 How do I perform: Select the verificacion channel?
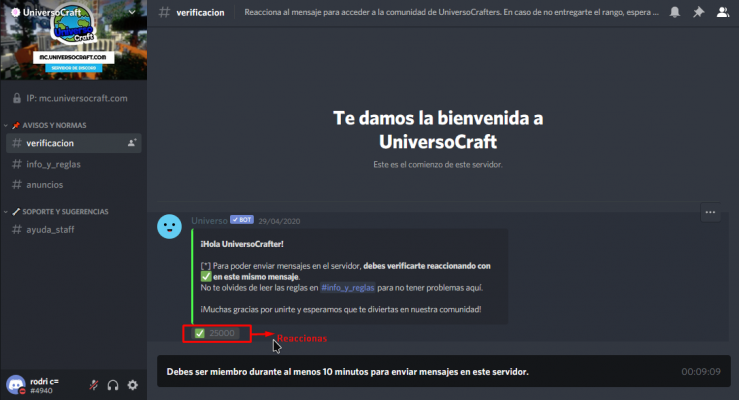tap(74, 143)
